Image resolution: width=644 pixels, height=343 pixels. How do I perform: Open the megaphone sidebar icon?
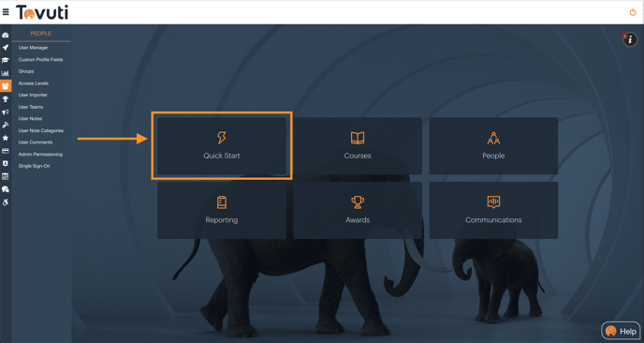point(6,112)
